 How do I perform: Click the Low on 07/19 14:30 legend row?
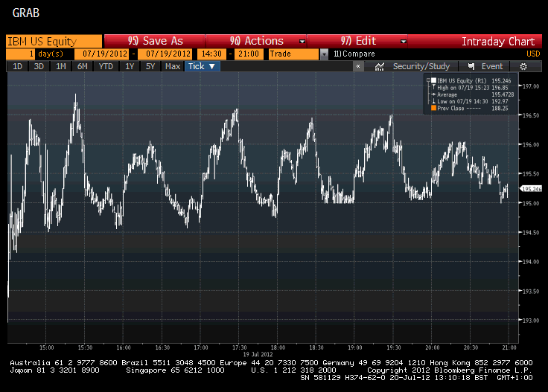coord(470,101)
